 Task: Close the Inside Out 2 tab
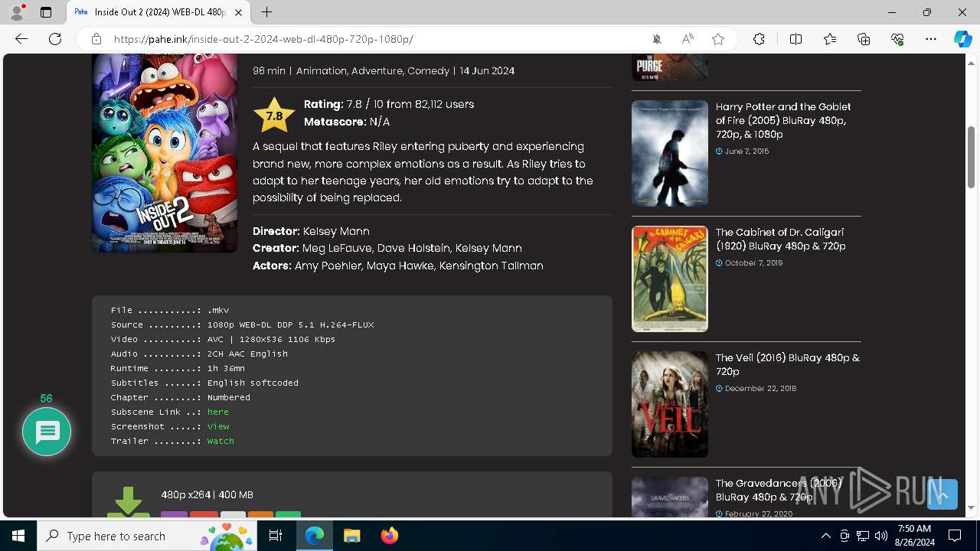[238, 12]
